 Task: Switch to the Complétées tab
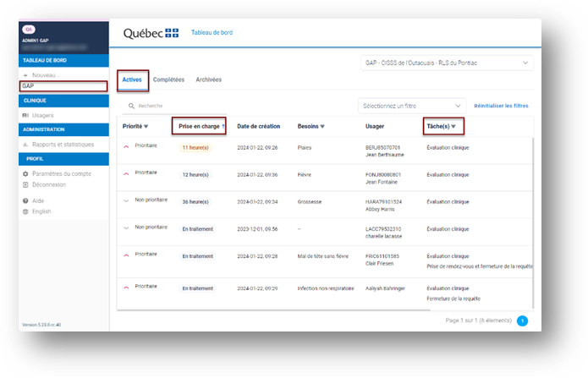point(168,79)
